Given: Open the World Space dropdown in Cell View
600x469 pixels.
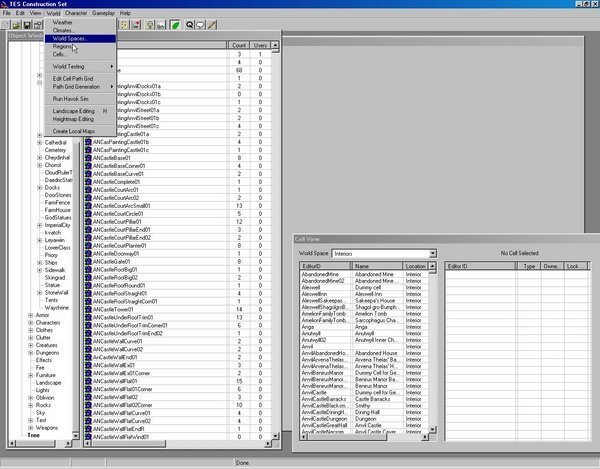Looking at the screenshot, I should coord(432,253).
